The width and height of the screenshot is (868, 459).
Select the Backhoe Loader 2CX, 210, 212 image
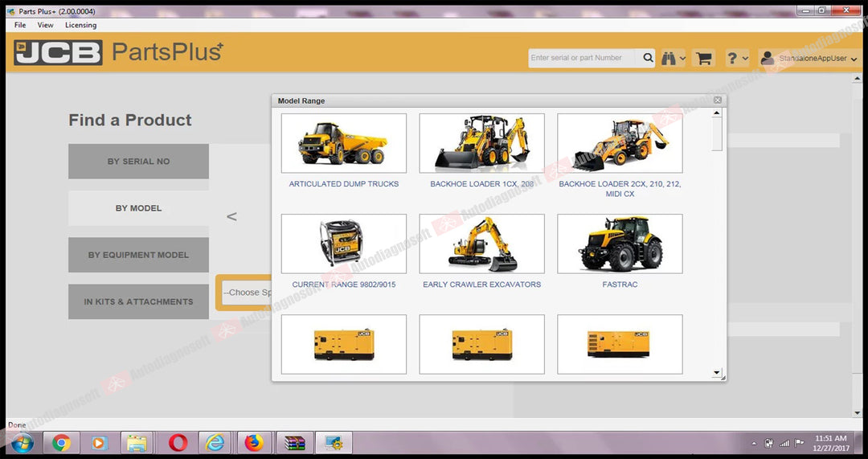(x=620, y=143)
